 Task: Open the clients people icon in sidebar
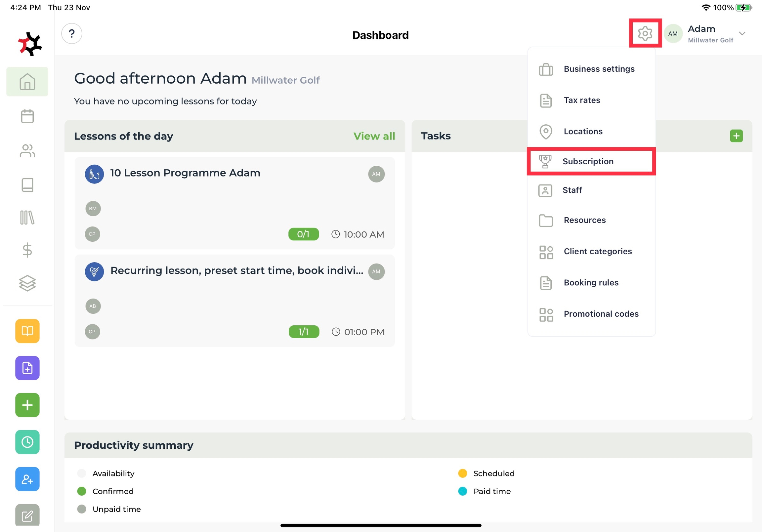click(27, 151)
